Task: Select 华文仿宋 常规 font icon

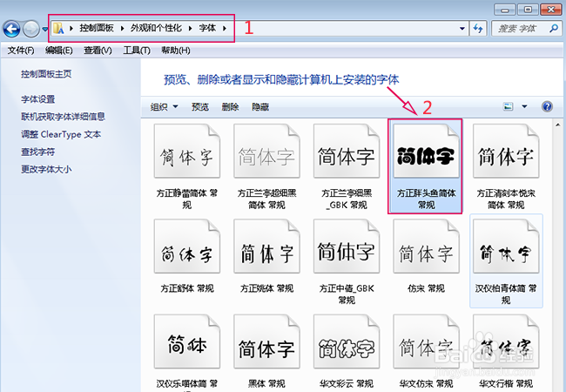Action: (427, 341)
